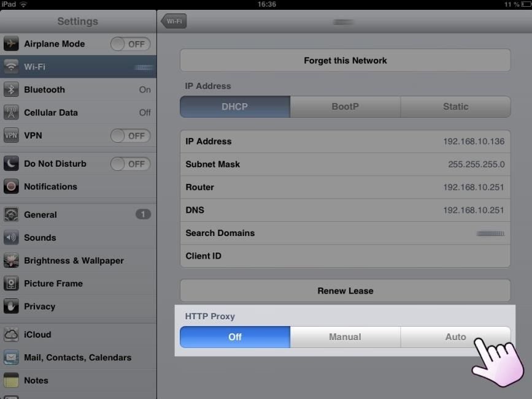Switch to the Static tab
532x399 pixels.
455,106
